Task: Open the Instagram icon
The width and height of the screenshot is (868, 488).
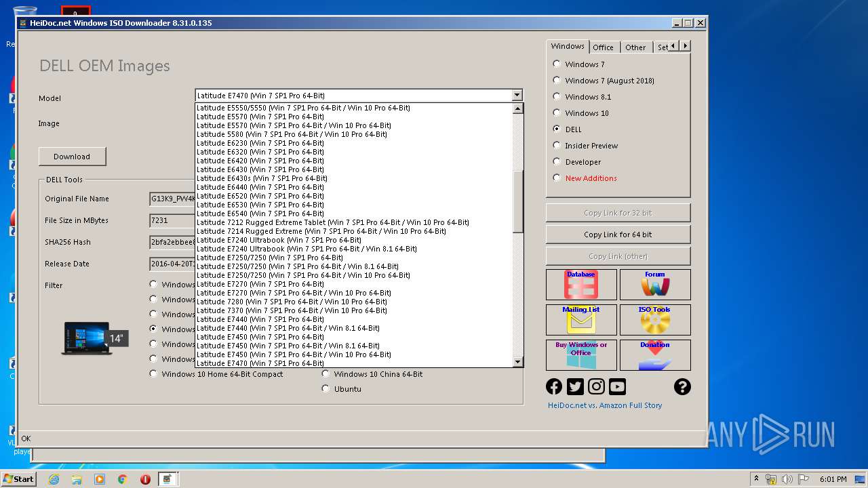Action: (x=596, y=386)
